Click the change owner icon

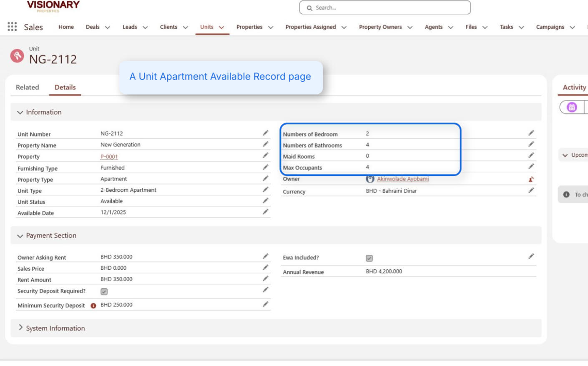tap(531, 179)
